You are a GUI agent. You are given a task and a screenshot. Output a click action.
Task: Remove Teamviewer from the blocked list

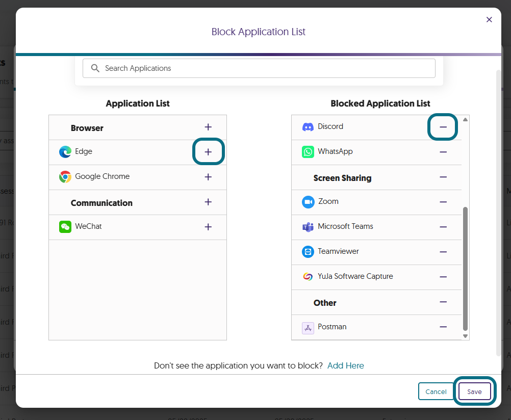pyautogui.click(x=443, y=252)
